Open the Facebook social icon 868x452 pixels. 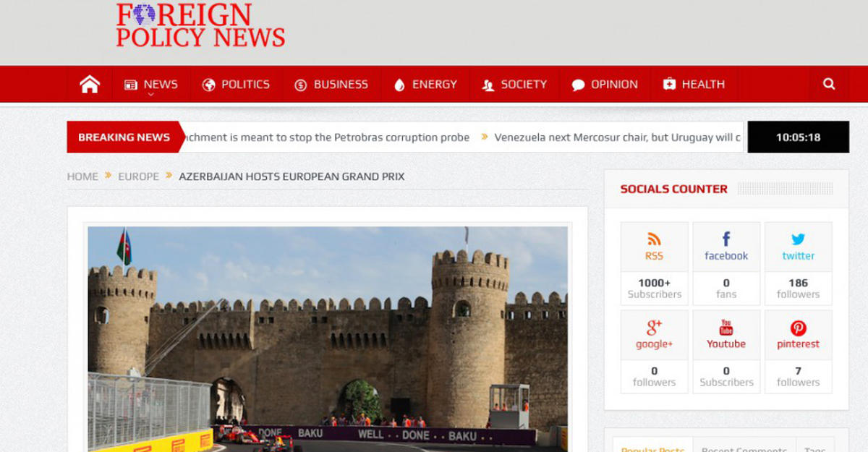pyautogui.click(x=726, y=239)
